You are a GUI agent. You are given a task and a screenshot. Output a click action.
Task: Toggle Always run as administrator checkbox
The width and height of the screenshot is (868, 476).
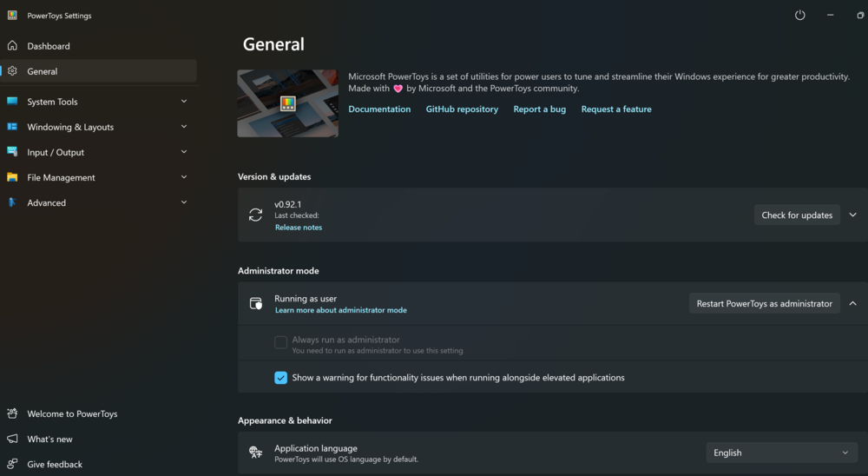pos(280,342)
